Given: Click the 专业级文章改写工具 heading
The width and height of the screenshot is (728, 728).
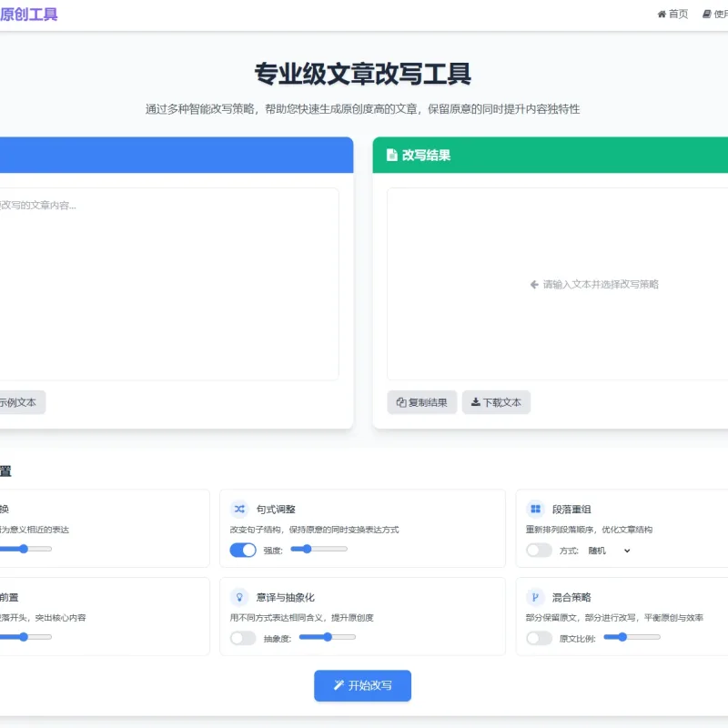Looking at the screenshot, I should 362,74.
